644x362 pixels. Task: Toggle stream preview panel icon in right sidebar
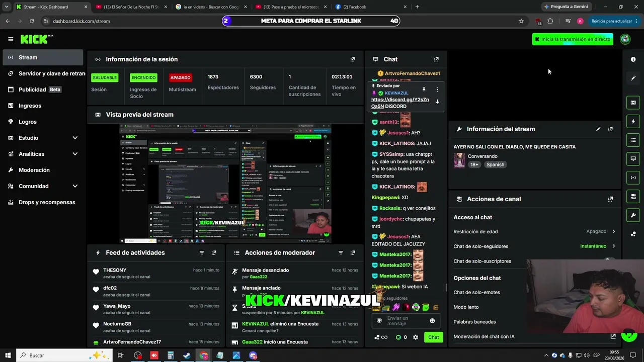[x=633, y=103]
